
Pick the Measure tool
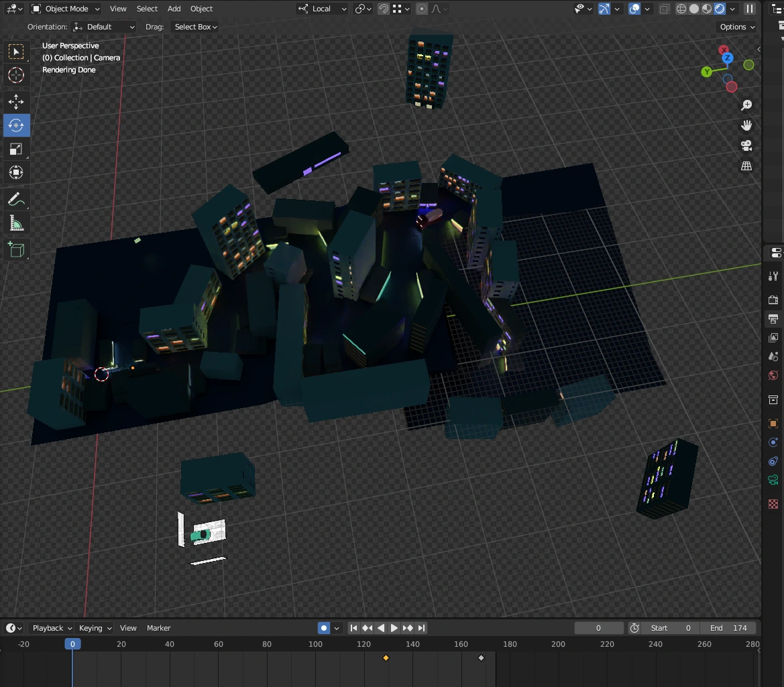click(16, 224)
